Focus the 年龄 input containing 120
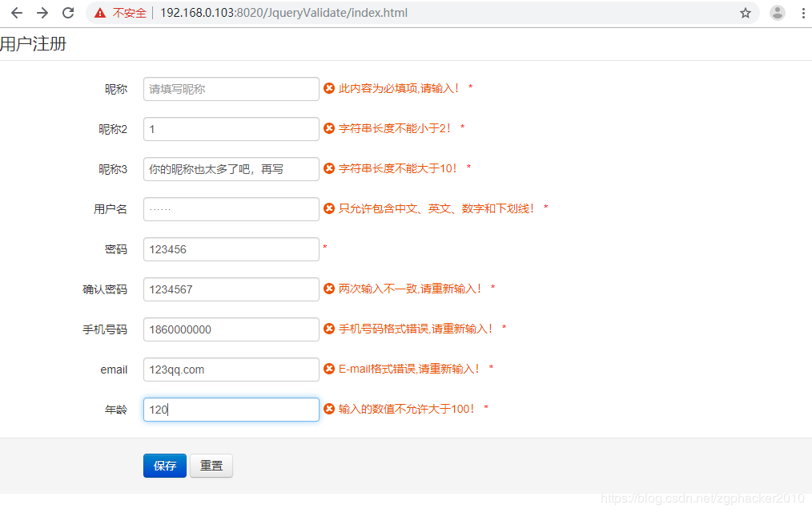This screenshot has width=812, height=513. 231,410
